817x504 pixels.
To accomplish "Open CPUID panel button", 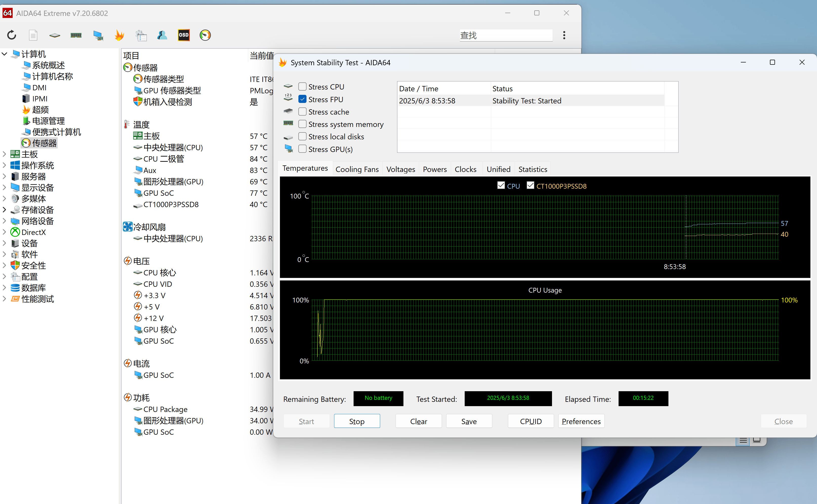I will pyautogui.click(x=530, y=421).
